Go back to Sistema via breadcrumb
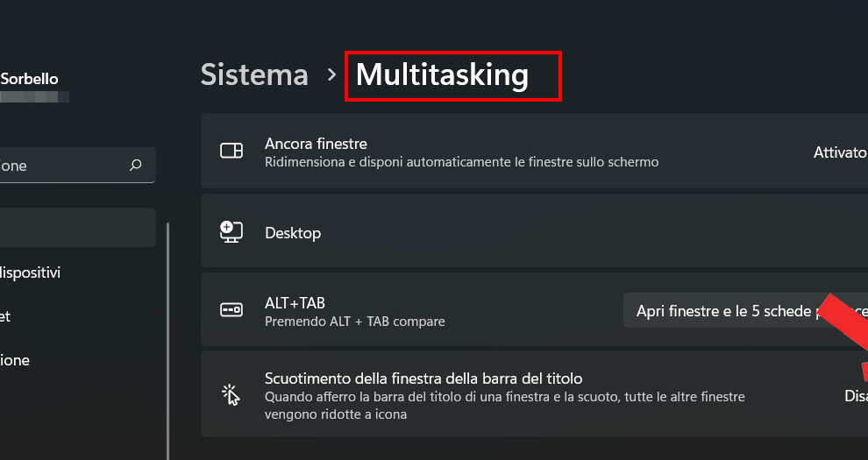Viewport: 868px width, 460px height. pos(254,75)
